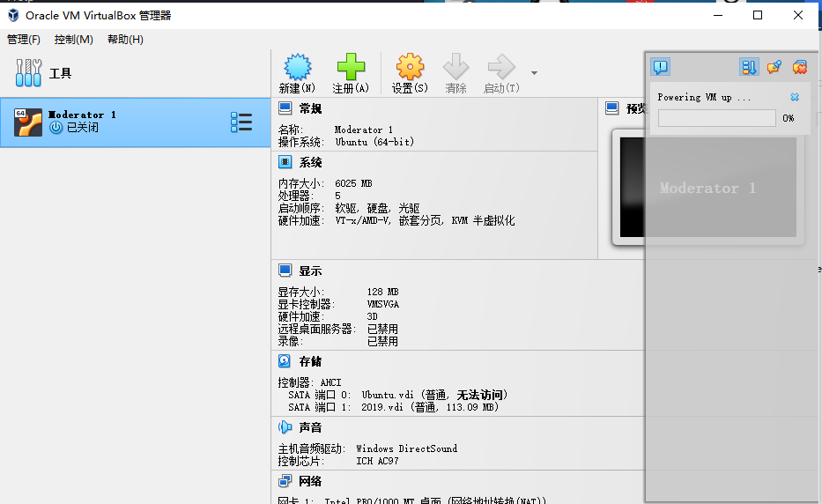Screen dimensions: 822x504
Task: Click the Moderator 1 VM OS icon
Action: tap(28, 122)
